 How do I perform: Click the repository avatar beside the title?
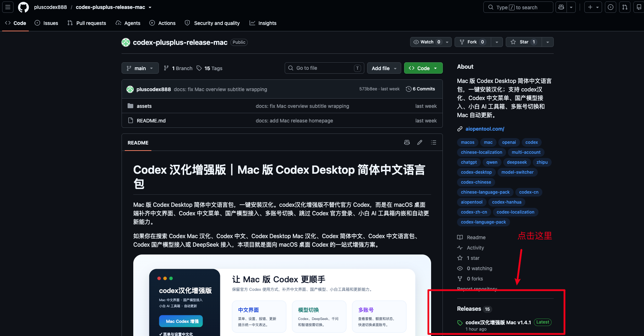(126, 42)
